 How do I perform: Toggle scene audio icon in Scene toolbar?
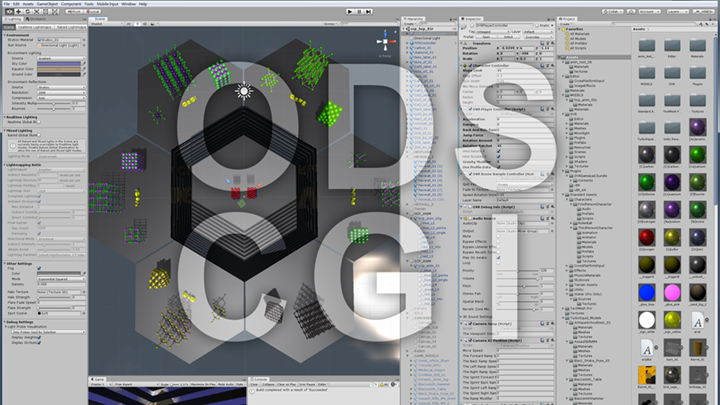pyautogui.click(x=145, y=24)
